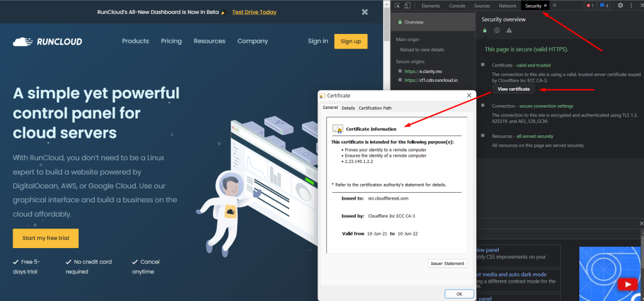Click the 2.23.140.1.2.2 purpose entry
This screenshot has width=644, height=301.
(358, 162)
